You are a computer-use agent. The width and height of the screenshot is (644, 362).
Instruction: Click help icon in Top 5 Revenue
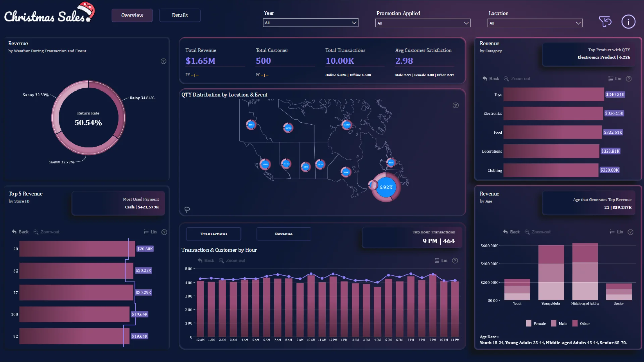164,232
